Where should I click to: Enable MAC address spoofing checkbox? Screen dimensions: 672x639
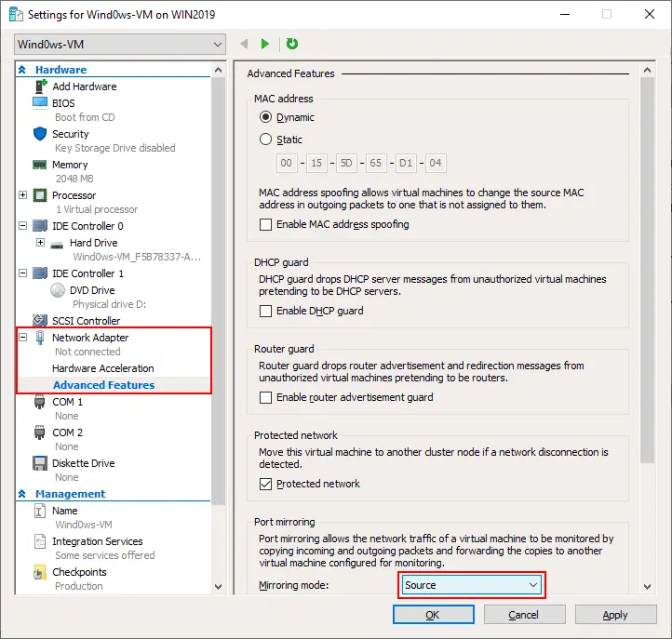265,224
